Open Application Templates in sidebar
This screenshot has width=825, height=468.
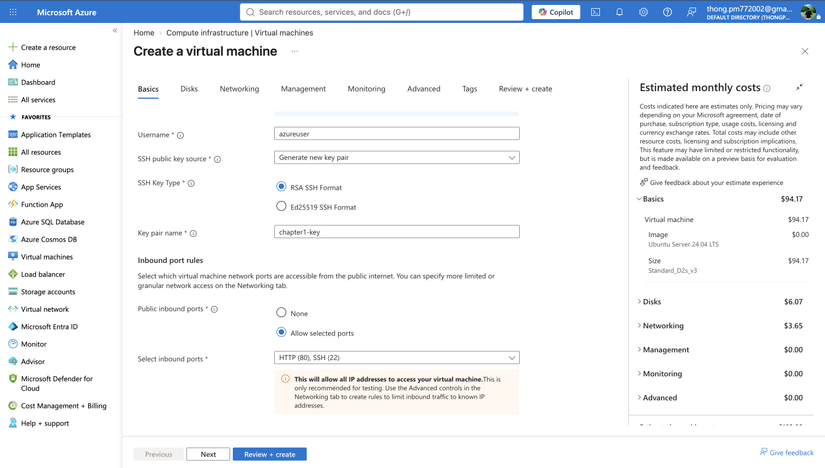50,134
